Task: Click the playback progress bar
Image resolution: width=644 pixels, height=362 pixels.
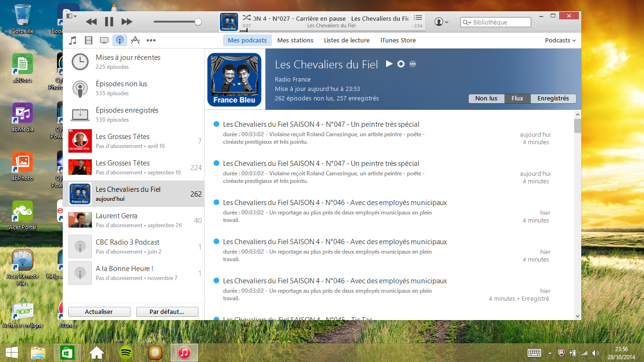Action: point(332,31)
